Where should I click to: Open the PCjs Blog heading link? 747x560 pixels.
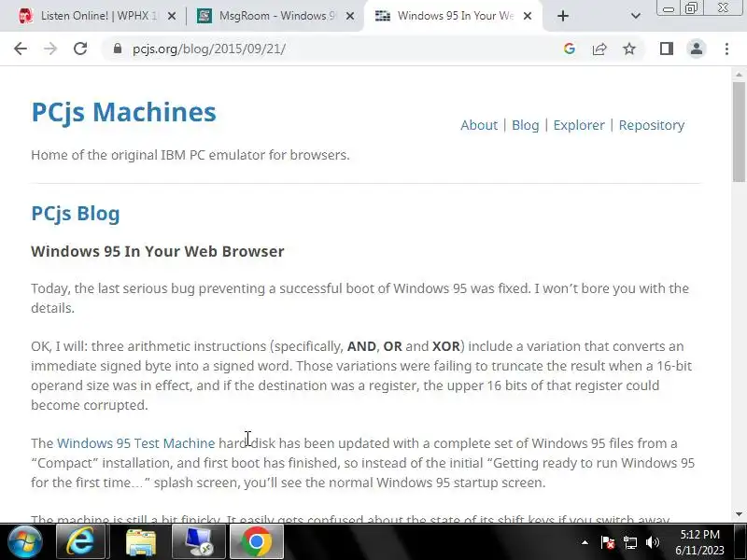pos(76,214)
